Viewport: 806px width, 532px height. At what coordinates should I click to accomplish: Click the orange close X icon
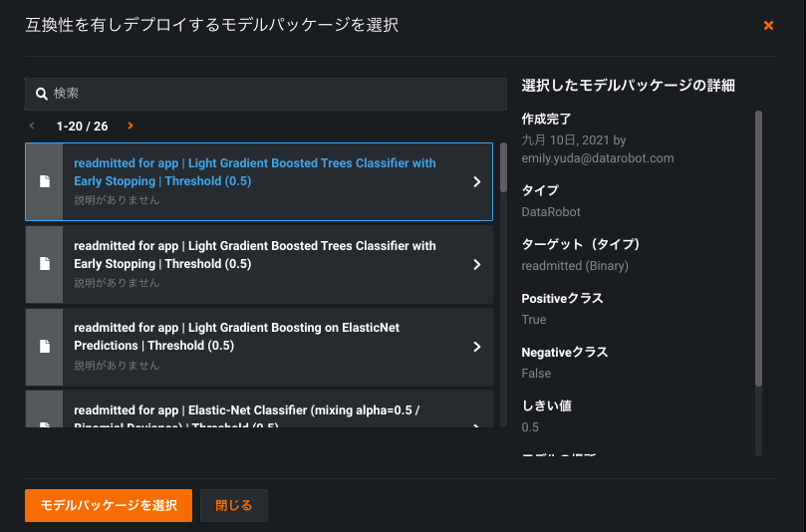pos(768,26)
